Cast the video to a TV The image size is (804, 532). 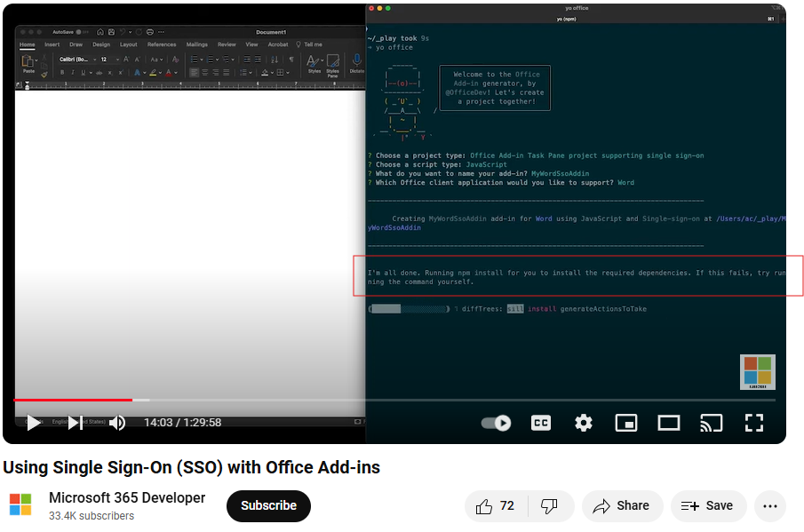712,423
